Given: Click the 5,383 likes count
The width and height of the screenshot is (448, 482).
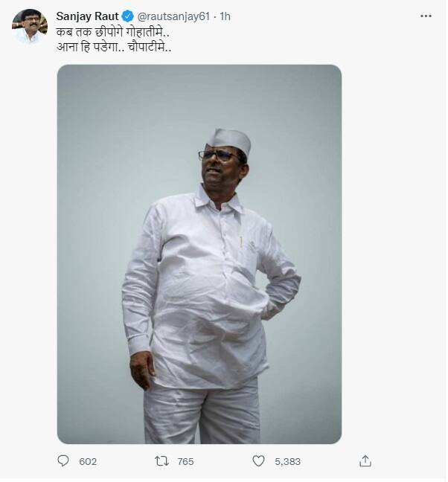Looking at the screenshot, I should (x=287, y=461).
